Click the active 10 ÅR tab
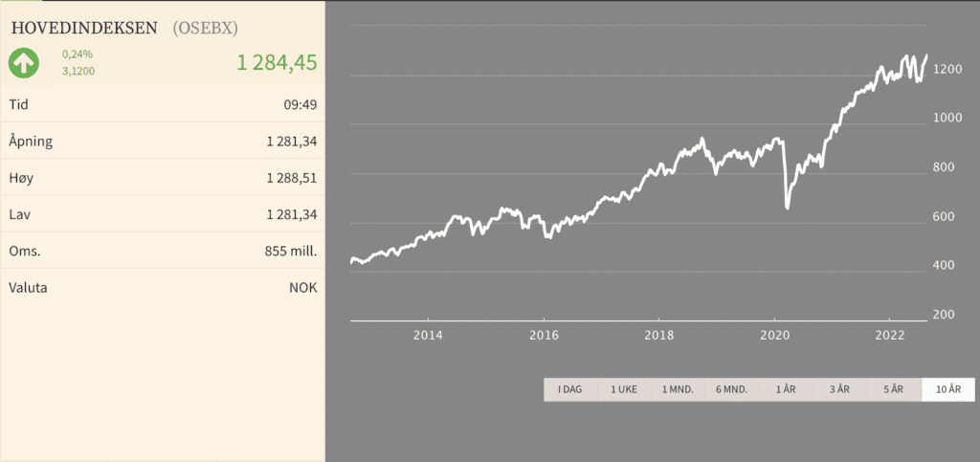The width and height of the screenshot is (980, 462). point(947,389)
